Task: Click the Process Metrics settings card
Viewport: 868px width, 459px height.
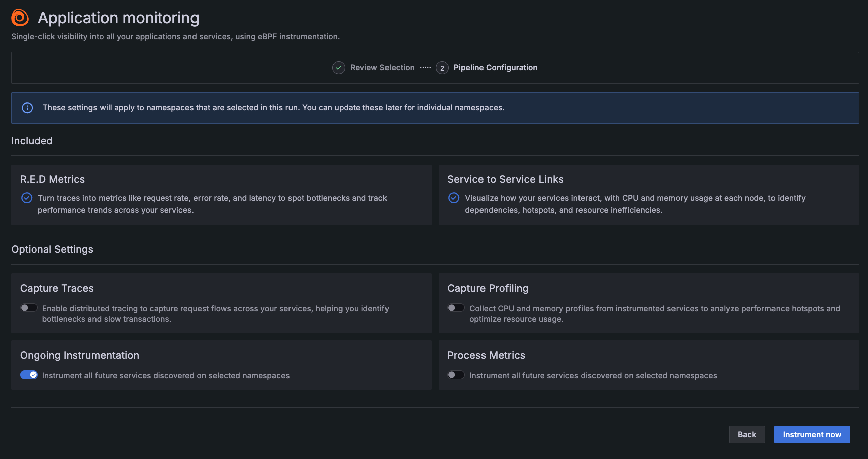Action: (x=649, y=365)
